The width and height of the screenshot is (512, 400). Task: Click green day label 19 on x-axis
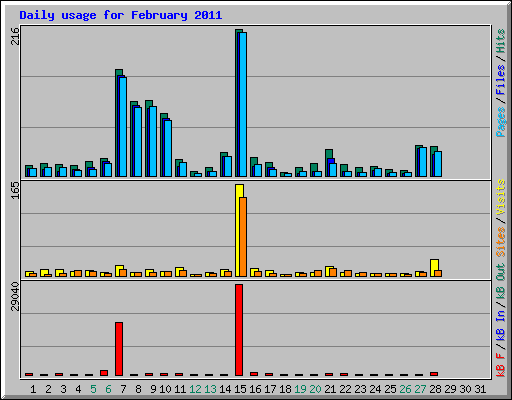[x=300, y=389]
